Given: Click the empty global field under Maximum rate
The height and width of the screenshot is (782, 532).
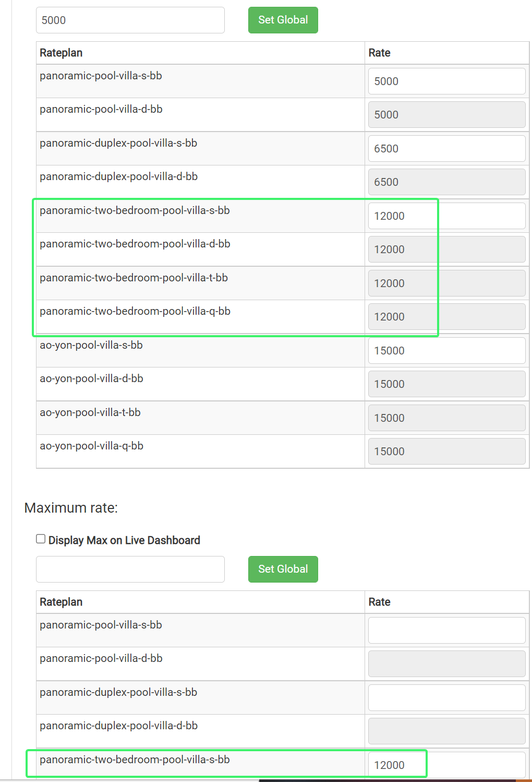Looking at the screenshot, I should click(130, 570).
